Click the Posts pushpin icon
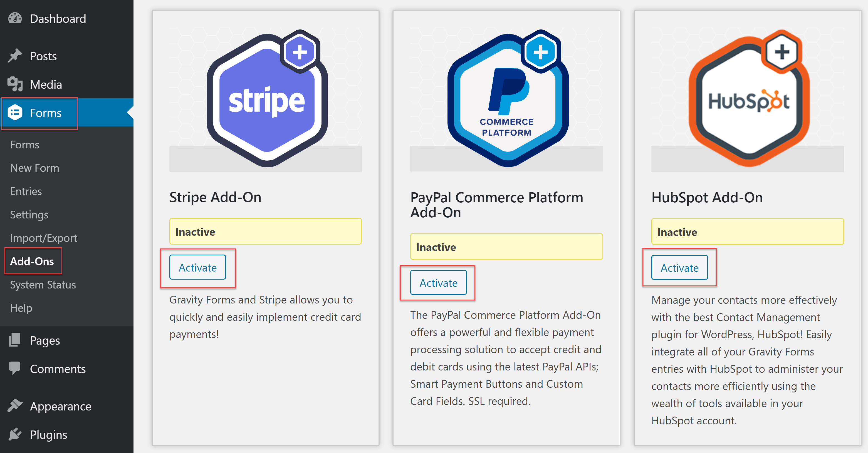The width and height of the screenshot is (868, 453). click(x=15, y=56)
